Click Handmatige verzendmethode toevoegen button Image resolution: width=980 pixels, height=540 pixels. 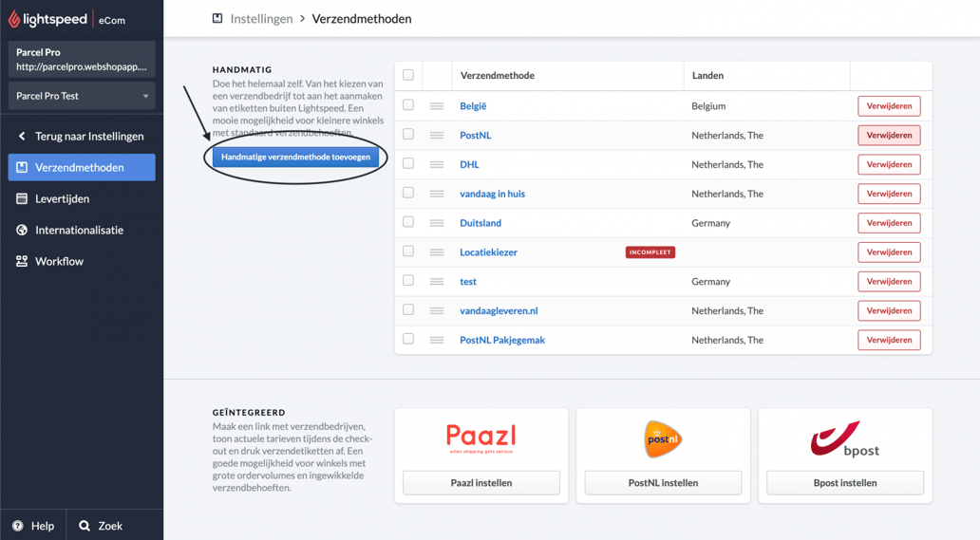(295, 158)
